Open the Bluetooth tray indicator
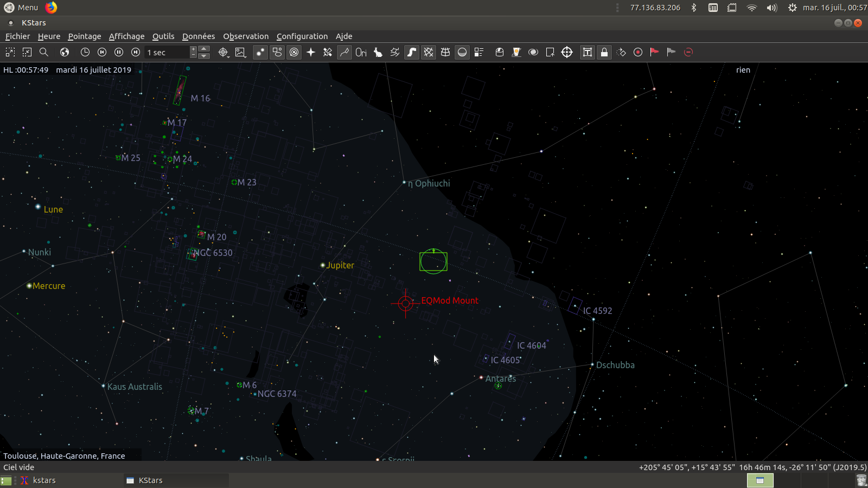This screenshot has height=488, width=868. 694,8
